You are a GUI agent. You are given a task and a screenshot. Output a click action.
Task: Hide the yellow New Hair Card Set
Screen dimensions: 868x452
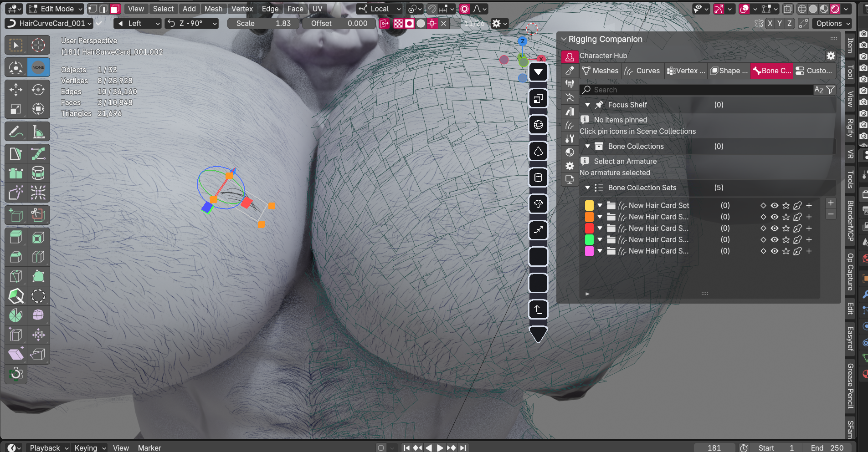[774, 205]
